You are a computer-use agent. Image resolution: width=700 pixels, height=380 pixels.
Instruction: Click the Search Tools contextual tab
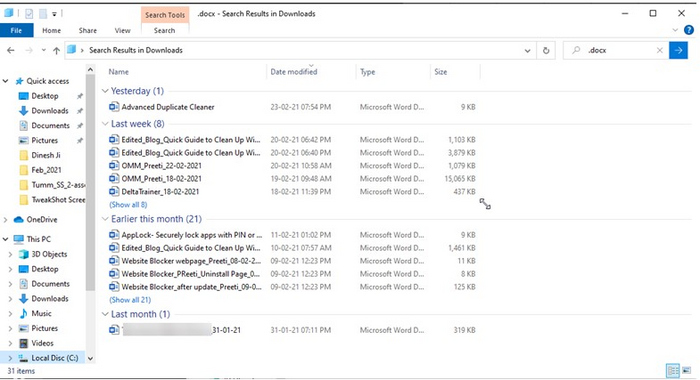coord(165,15)
